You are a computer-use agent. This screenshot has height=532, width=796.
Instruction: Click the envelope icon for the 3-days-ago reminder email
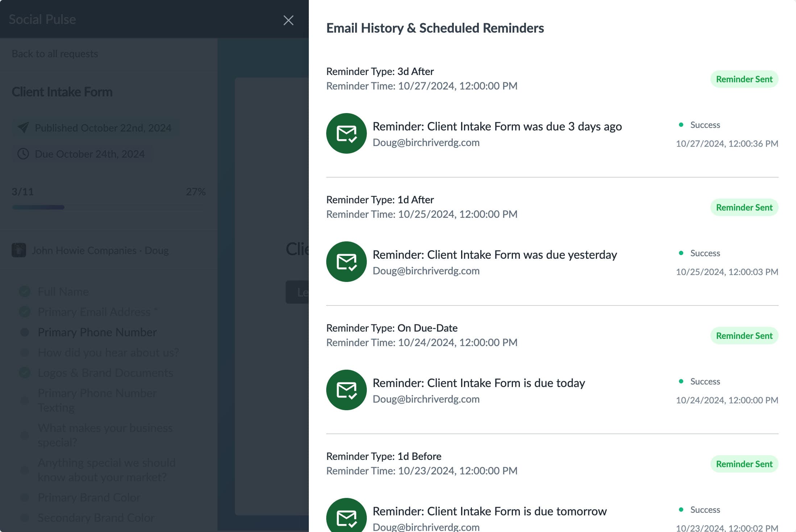tap(346, 133)
